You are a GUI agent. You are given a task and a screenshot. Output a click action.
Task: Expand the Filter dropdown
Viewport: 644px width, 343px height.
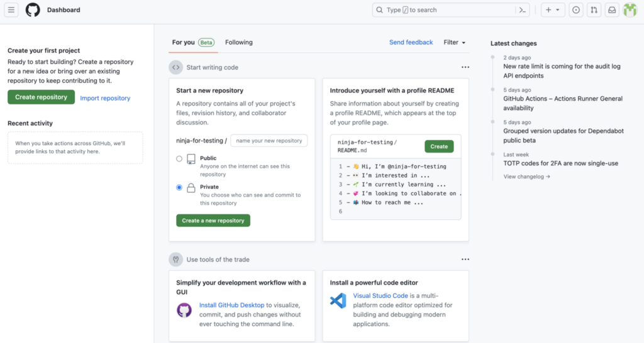pyautogui.click(x=454, y=42)
